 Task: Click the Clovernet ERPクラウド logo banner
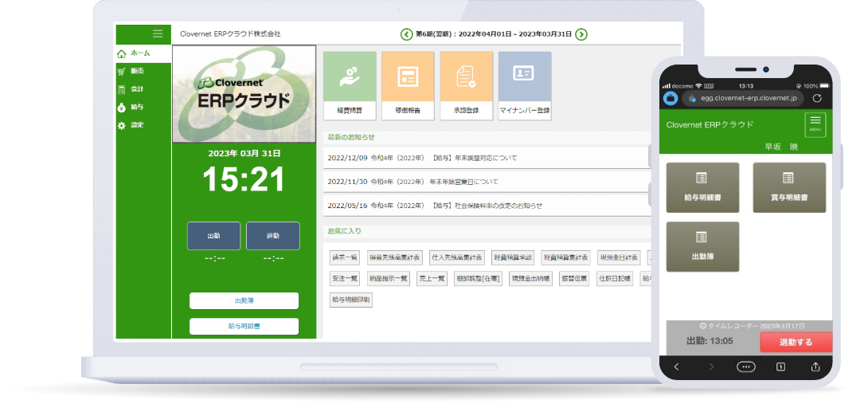pyautogui.click(x=244, y=94)
